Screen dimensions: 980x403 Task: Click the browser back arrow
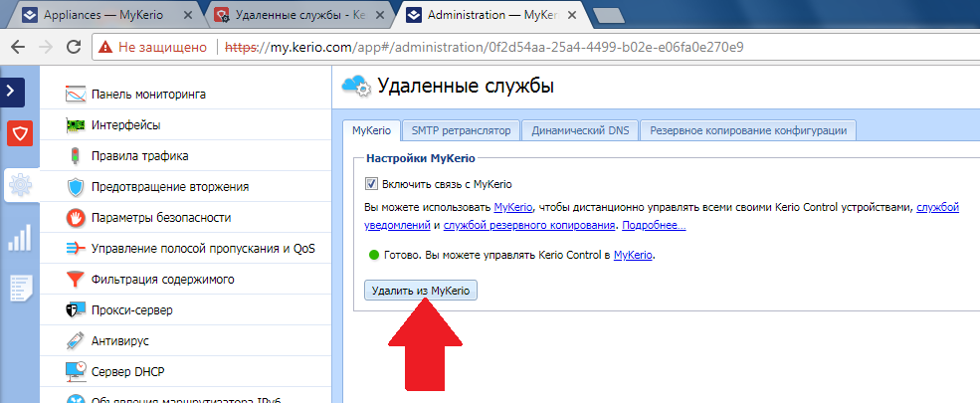point(18,47)
